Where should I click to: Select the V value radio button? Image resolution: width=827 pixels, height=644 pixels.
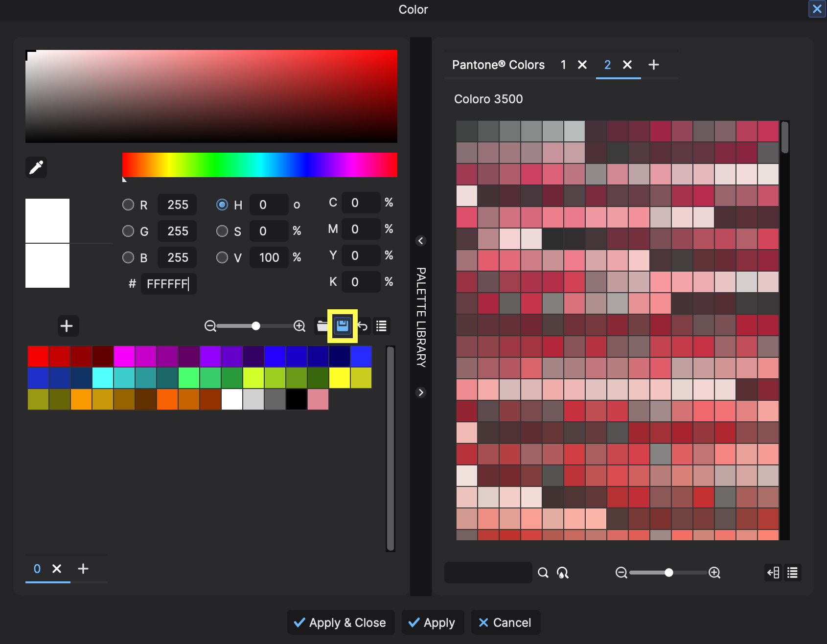222,257
